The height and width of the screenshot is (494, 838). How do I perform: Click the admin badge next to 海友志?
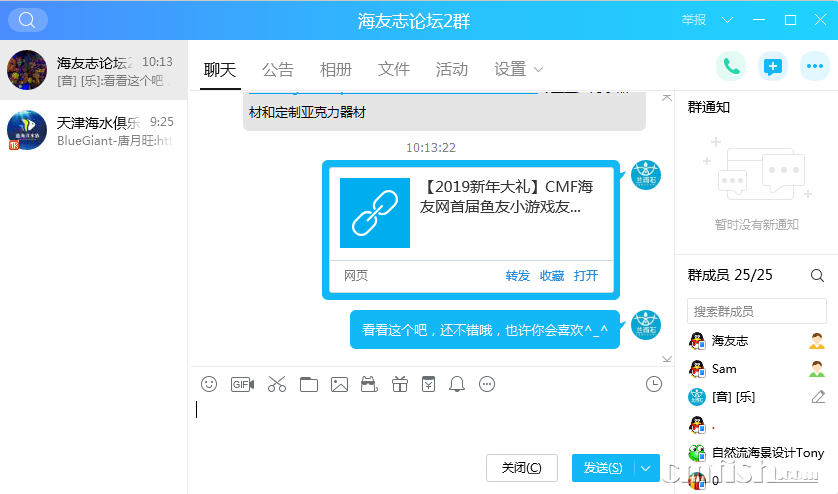(817, 341)
